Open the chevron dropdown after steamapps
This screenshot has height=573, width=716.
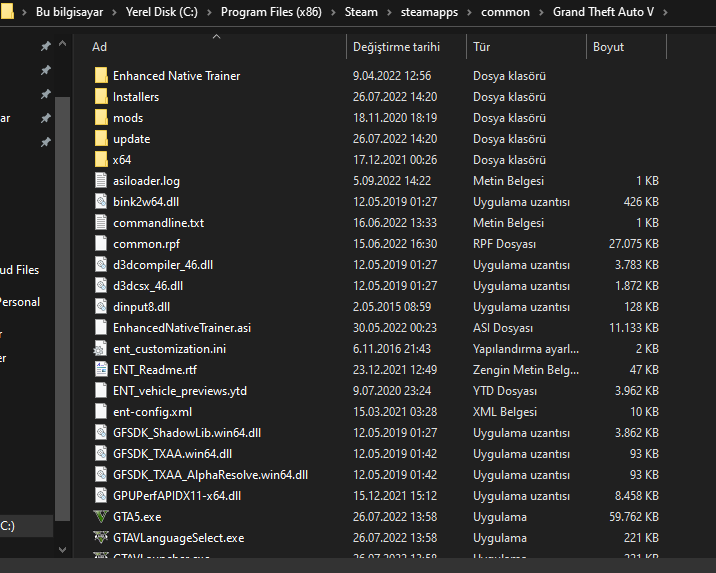point(468,12)
